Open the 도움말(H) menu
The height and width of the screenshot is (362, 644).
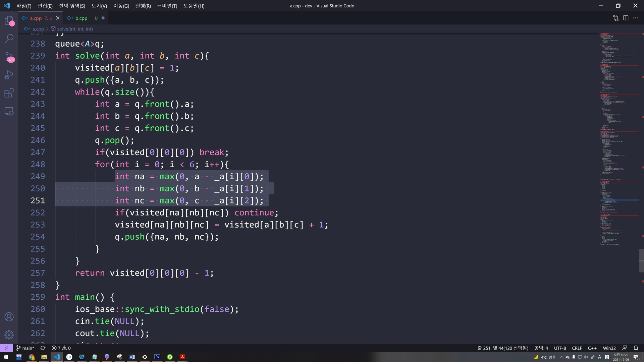(x=194, y=6)
